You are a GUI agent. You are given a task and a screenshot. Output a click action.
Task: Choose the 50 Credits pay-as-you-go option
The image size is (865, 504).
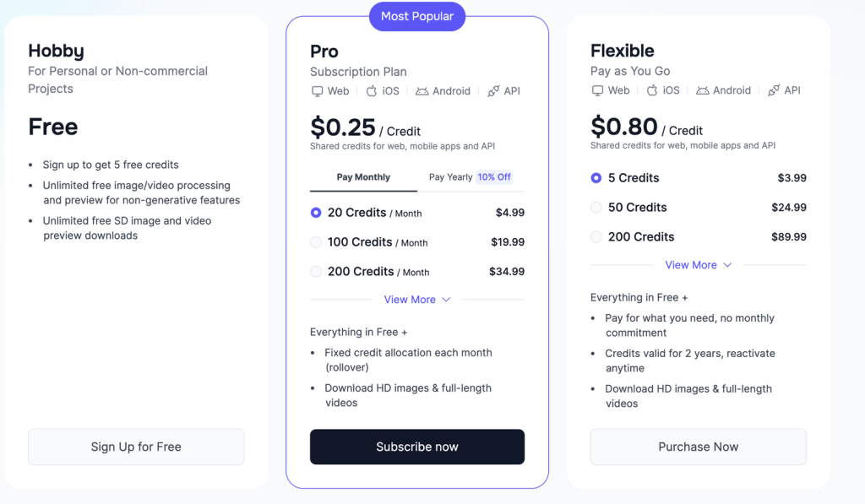596,208
